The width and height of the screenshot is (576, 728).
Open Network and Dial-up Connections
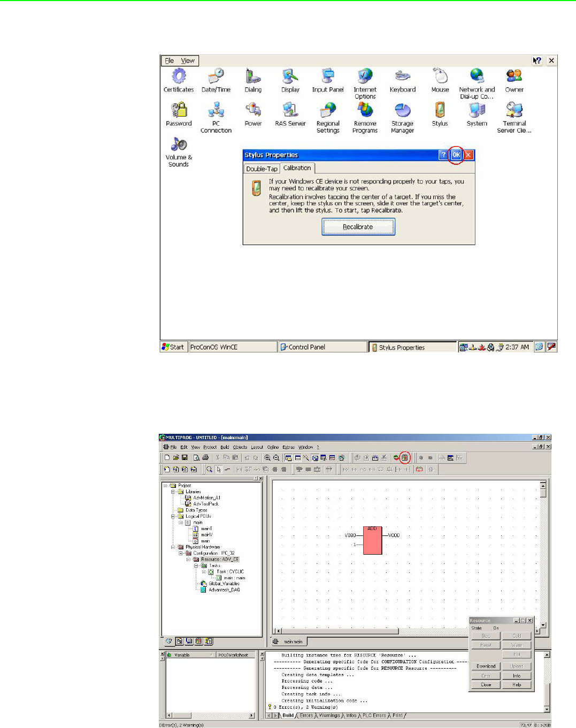click(477, 84)
